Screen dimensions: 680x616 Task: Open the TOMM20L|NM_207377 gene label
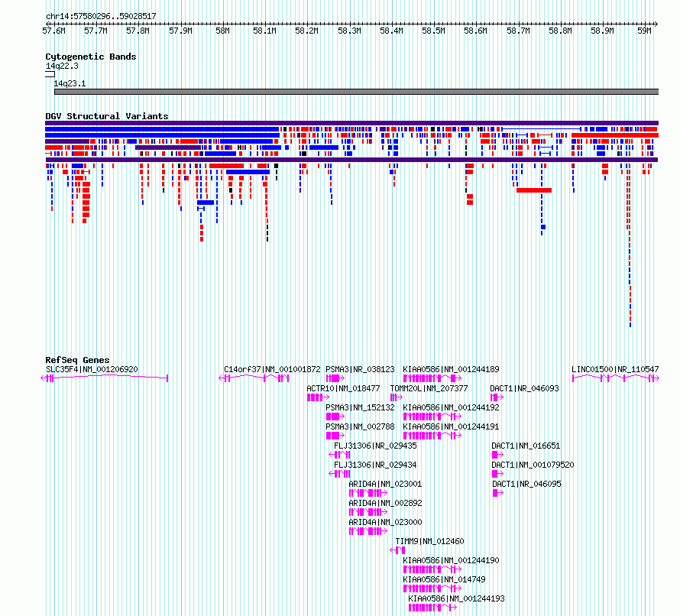[x=429, y=389]
